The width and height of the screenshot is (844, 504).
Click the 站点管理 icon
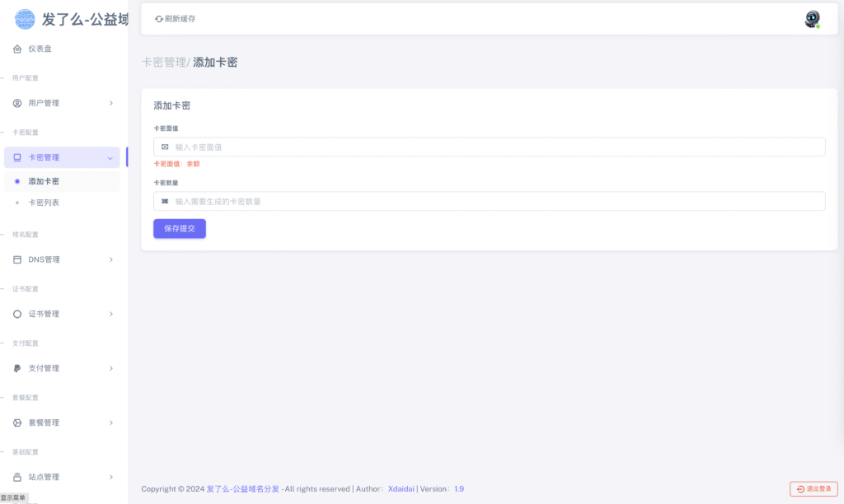tap(17, 477)
